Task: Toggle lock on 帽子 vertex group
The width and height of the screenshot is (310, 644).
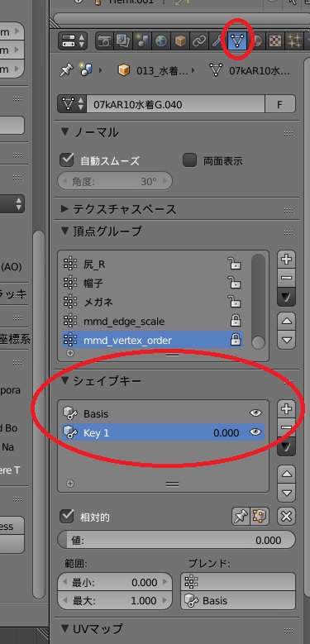Action: [235, 283]
